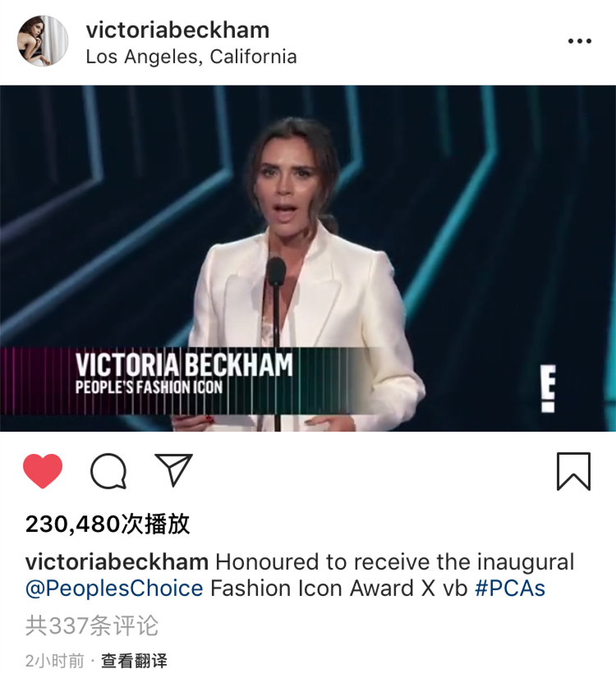This screenshot has height=678, width=616.
Task: View all 337 comments
Action: pos(92,625)
